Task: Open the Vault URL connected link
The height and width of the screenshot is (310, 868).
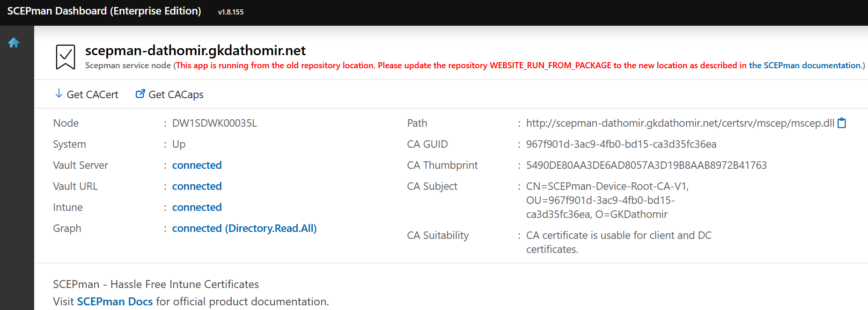Action: pos(197,186)
